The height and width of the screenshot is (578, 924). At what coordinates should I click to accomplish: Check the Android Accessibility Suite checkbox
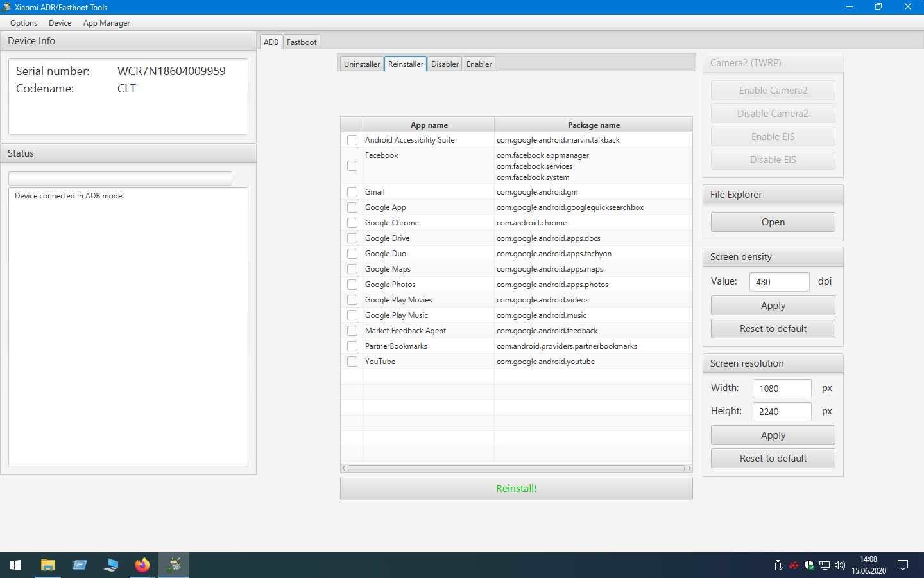352,140
